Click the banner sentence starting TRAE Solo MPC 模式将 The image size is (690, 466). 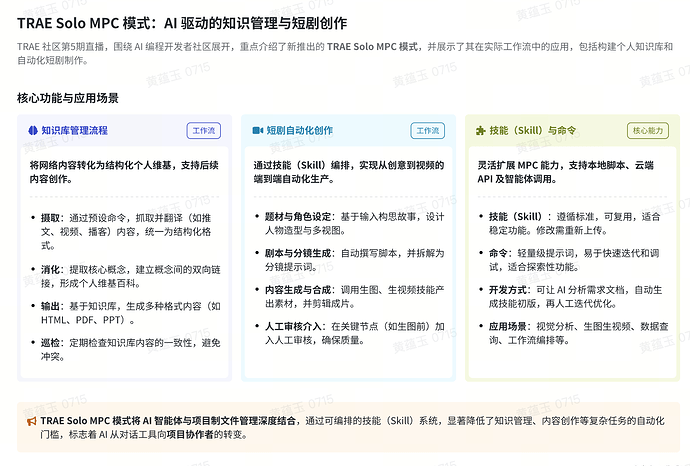point(352,428)
